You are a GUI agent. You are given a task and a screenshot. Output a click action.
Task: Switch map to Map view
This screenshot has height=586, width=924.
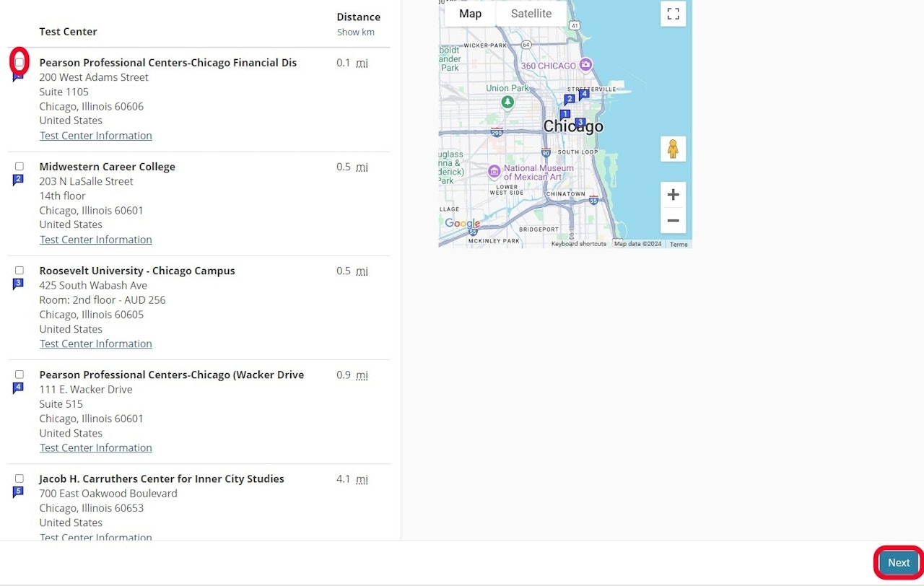point(470,14)
